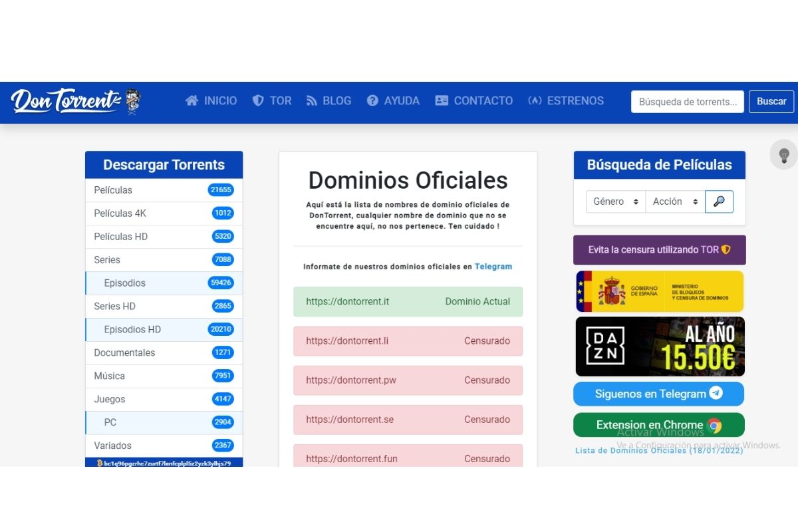798x532 pixels.
Task: Click the Gobierno de España banner
Action: 660,291
